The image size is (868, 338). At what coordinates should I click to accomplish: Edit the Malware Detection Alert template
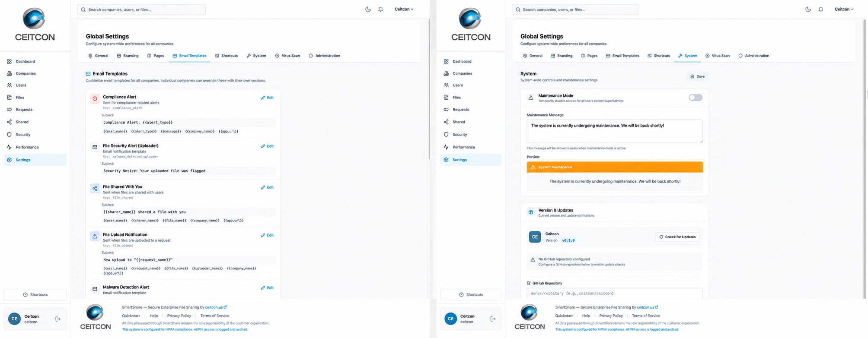click(x=267, y=287)
